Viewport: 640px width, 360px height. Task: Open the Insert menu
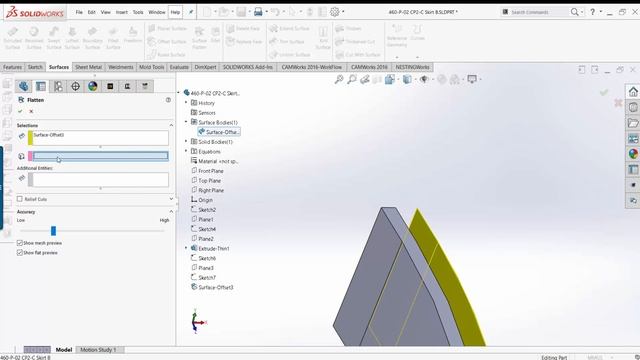pyautogui.click(x=121, y=12)
